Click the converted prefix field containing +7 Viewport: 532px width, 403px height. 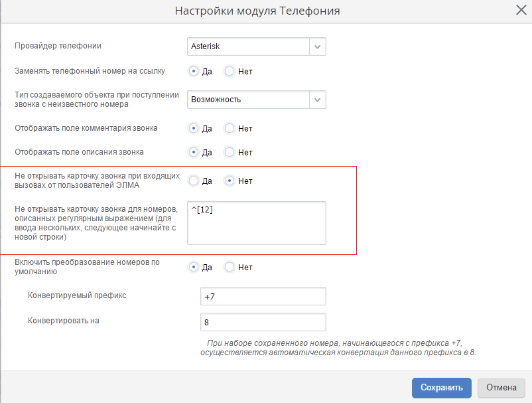tap(263, 296)
